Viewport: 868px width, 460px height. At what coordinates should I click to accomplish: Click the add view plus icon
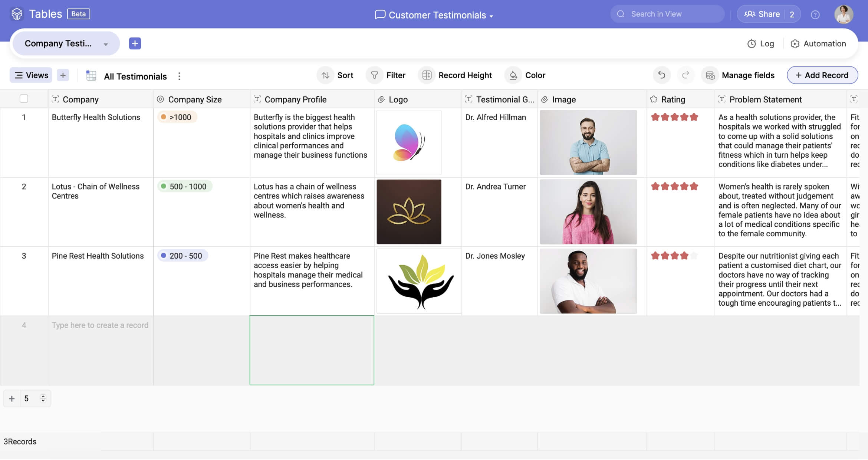(63, 75)
